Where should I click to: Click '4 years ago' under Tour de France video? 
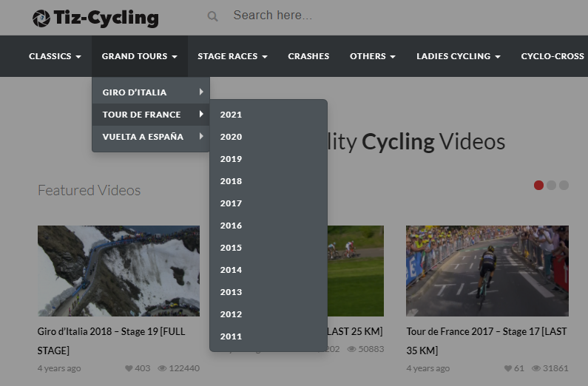tap(428, 368)
